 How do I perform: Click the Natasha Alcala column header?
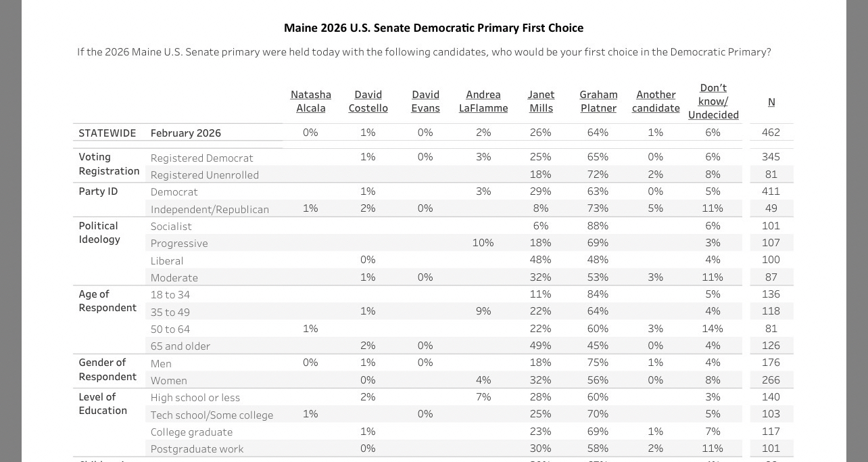pyautogui.click(x=310, y=101)
